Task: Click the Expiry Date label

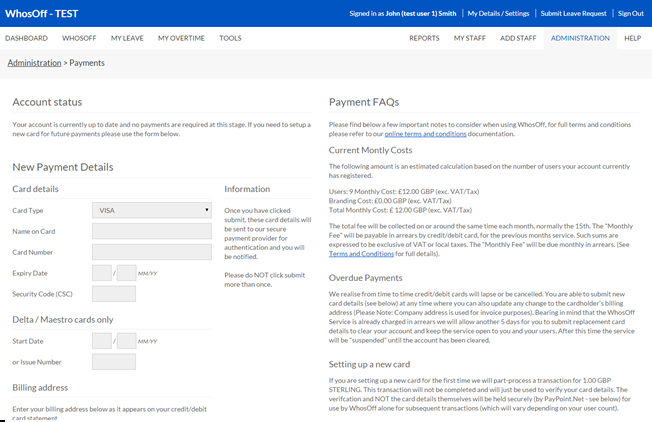Action: click(30, 273)
